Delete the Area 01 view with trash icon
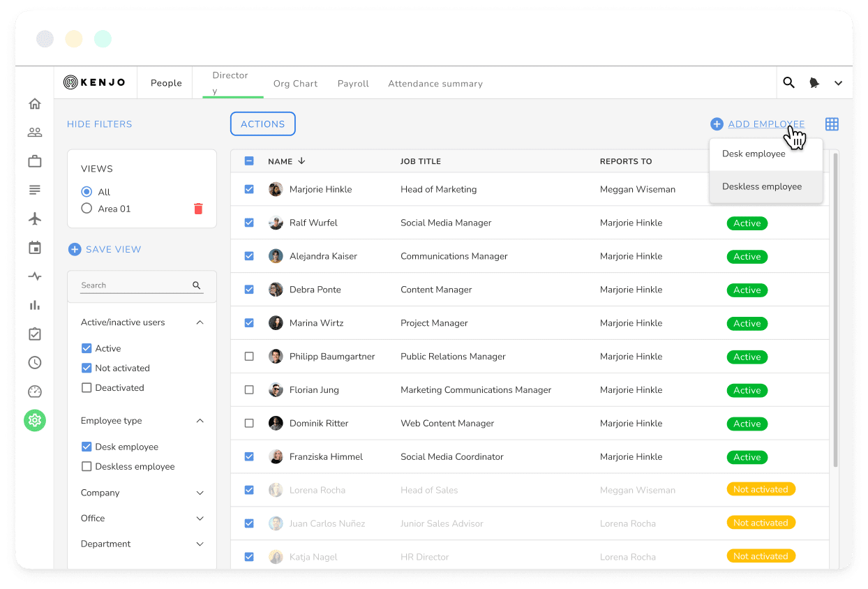The width and height of the screenshot is (868, 589). [198, 209]
